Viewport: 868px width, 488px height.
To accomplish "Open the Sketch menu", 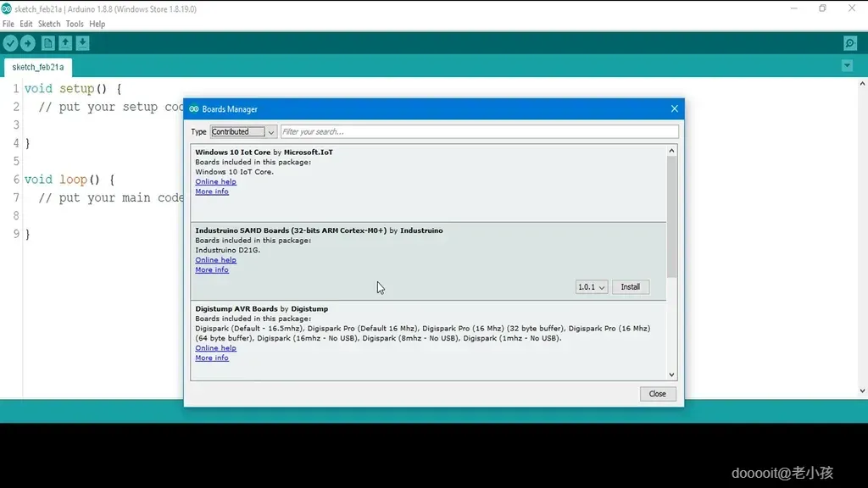I will tap(49, 24).
